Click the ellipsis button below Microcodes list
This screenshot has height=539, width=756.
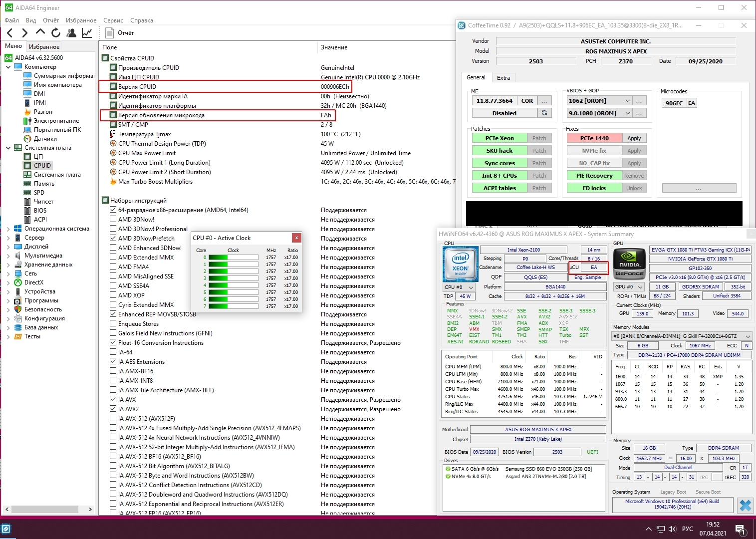click(699, 188)
